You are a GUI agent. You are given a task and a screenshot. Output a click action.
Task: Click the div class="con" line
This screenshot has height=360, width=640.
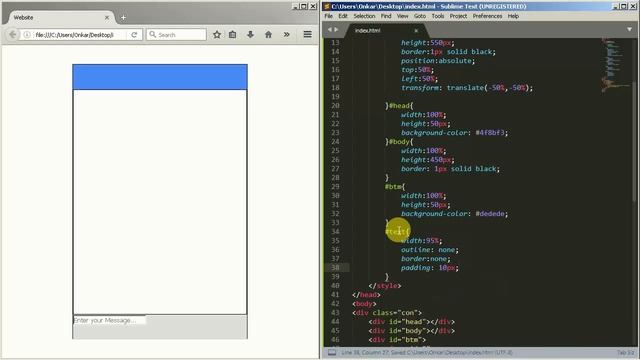pos(387,313)
